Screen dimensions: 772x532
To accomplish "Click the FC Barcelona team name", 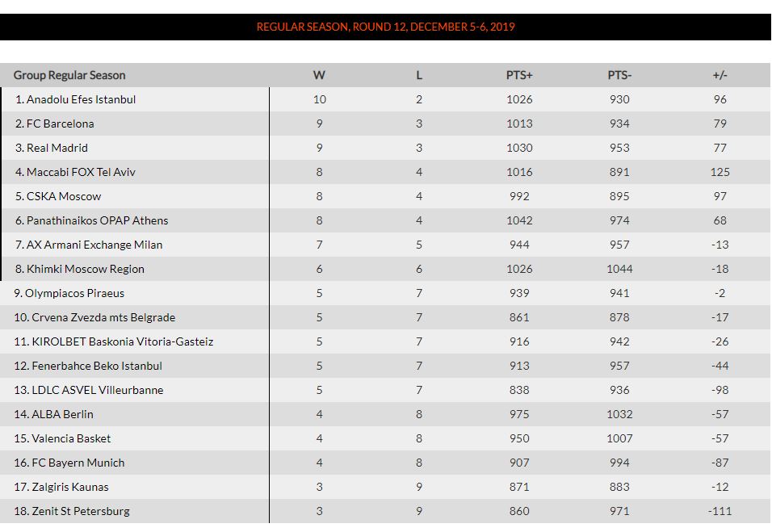I will click(60, 124).
